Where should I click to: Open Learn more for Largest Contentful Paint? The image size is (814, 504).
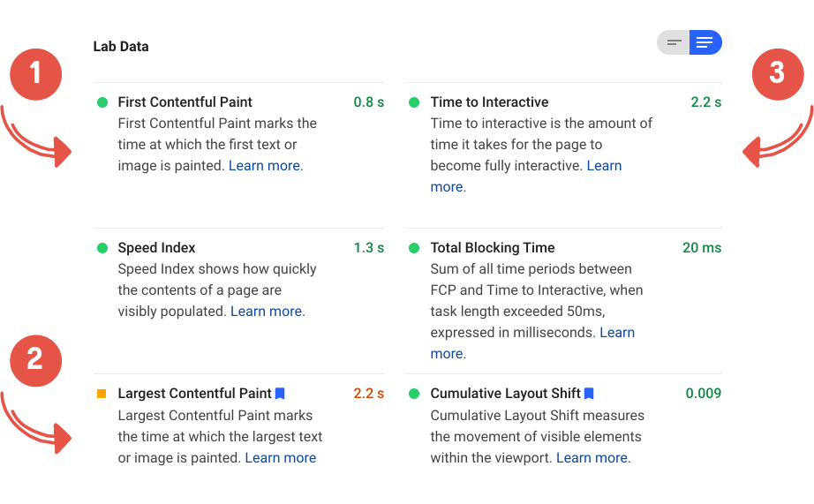point(280,458)
